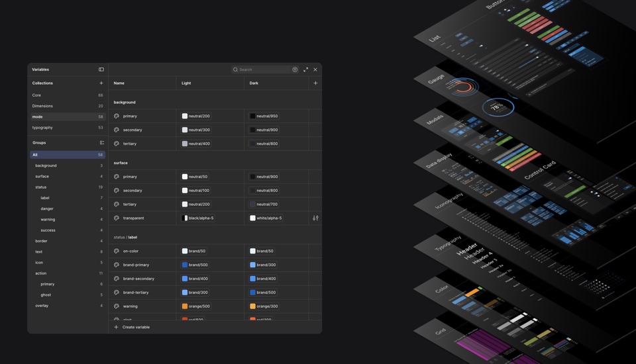636x364 pixels.
Task: Expand the Variables window to full size
Action: pos(306,69)
